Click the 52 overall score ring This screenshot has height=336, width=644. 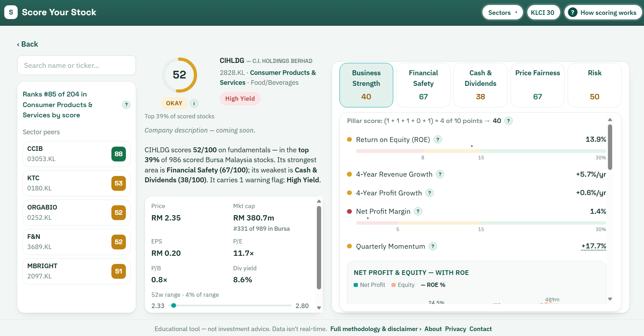(179, 75)
